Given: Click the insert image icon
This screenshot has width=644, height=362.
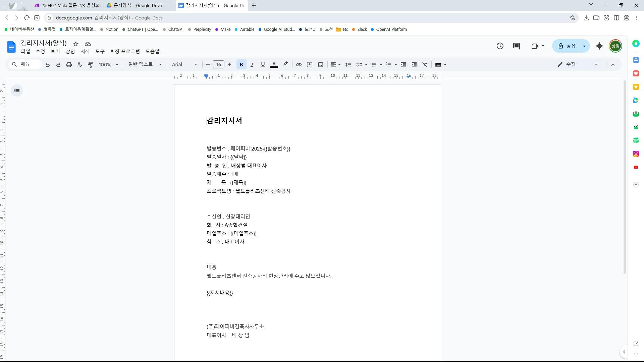Looking at the screenshot, I should point(321,65).
